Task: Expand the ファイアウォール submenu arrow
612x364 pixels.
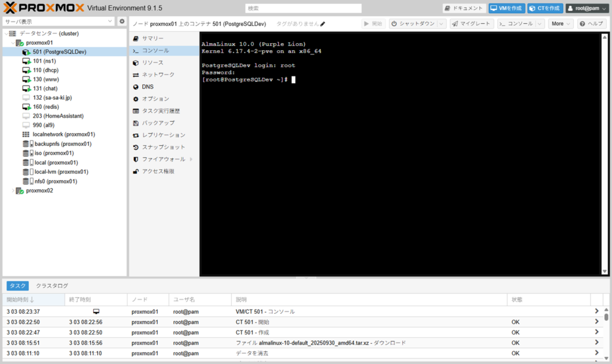Action: [x=191, y=159]
